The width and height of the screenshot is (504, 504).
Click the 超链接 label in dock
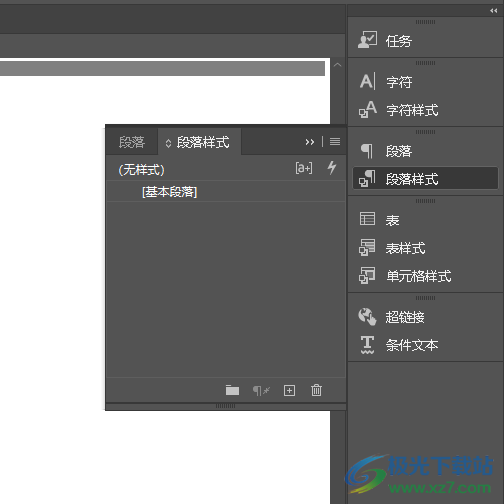(405, 317)
